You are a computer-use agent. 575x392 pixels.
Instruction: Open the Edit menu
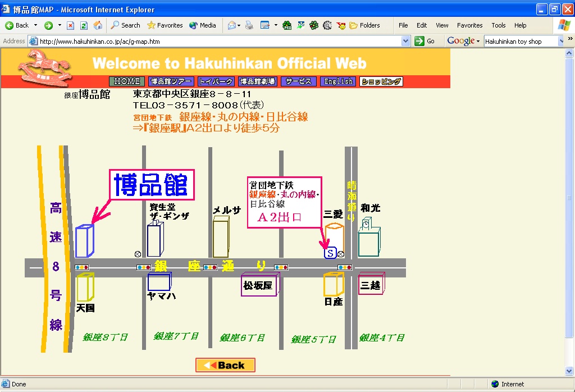click(x=422, y=25)
